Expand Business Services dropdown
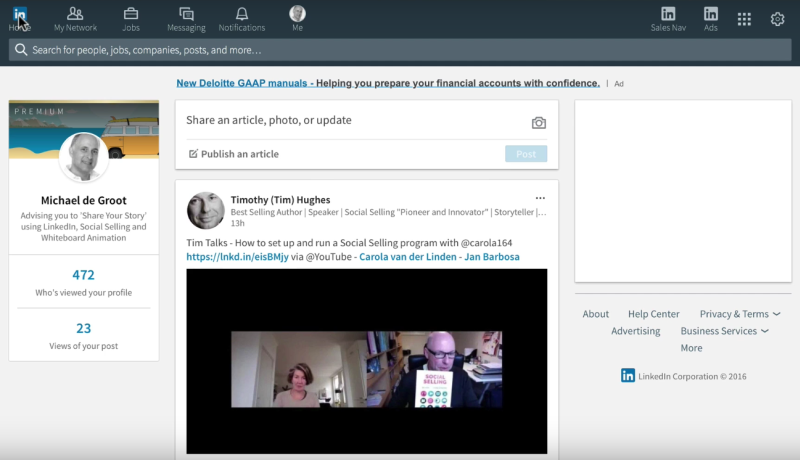This screenshot has height=460, width=800. [724, 331]
